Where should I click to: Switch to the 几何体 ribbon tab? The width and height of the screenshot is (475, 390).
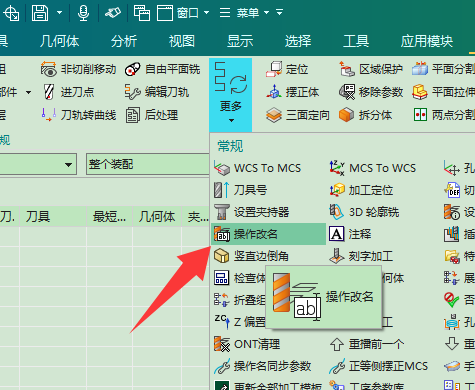pyautogui.click(x=59, y=41)
